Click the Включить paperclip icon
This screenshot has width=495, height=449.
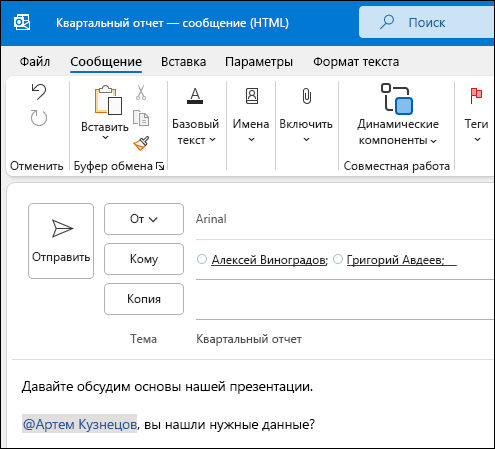(307, 96)
